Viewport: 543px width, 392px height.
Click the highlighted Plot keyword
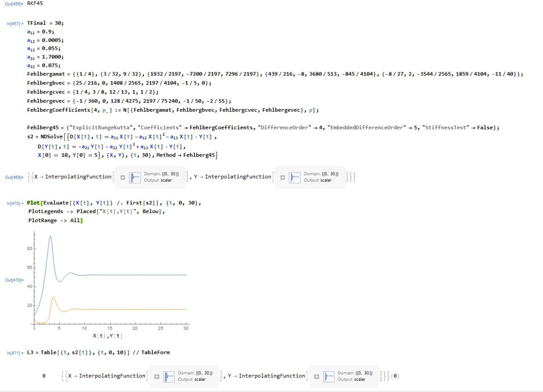click(x=33, y=203)
